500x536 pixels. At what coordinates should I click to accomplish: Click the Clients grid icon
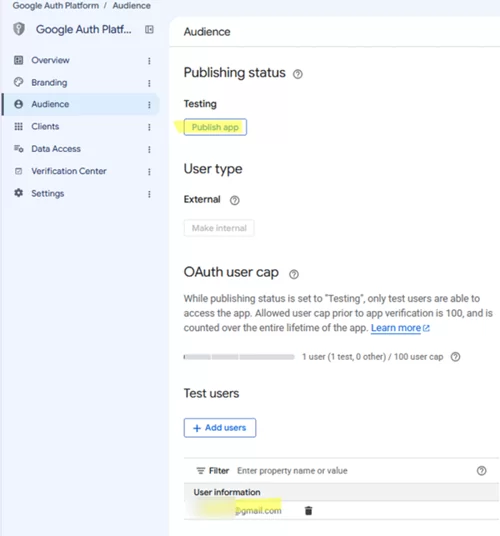[18, 126]
